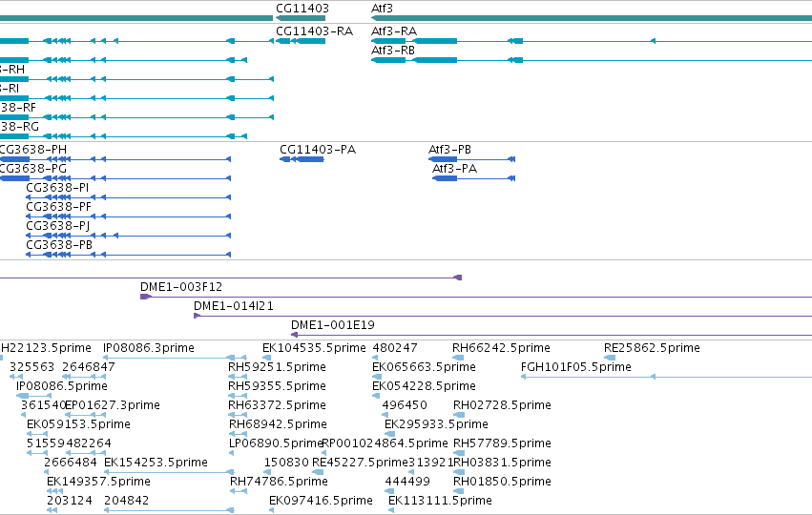The height and width of the screenshot is (515, 812).
Task: Select the CG3638-PB protein feature label
Action: pyautogui.click(x=59, y=245)
